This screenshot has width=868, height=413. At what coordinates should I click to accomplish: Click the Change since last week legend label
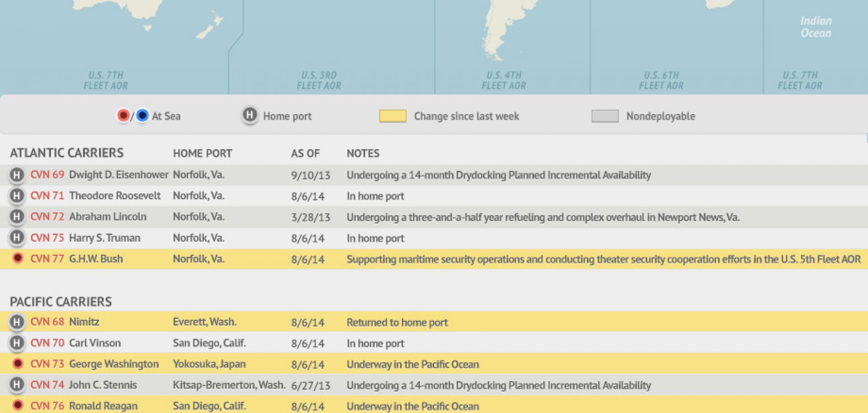point(467,116)
